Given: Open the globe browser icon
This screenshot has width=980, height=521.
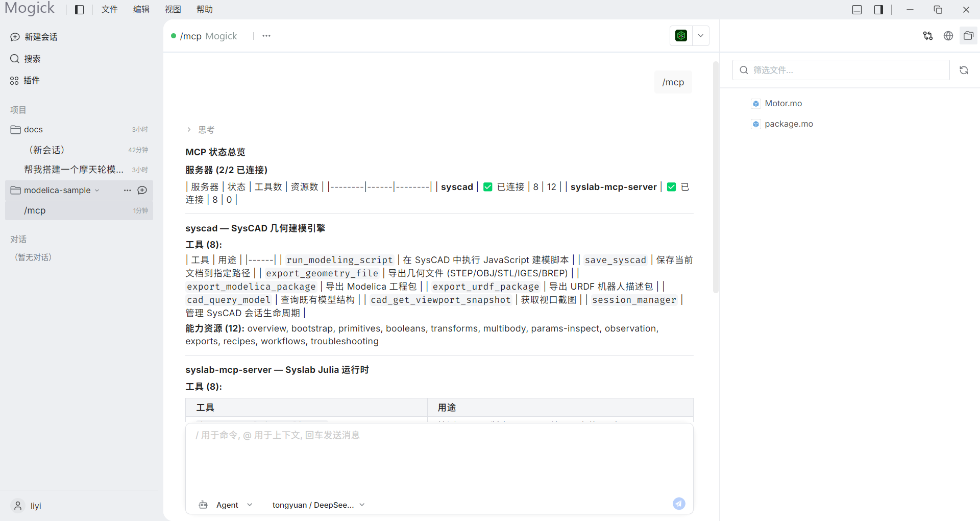Looking at the screenshot, I should click(948, 36).
